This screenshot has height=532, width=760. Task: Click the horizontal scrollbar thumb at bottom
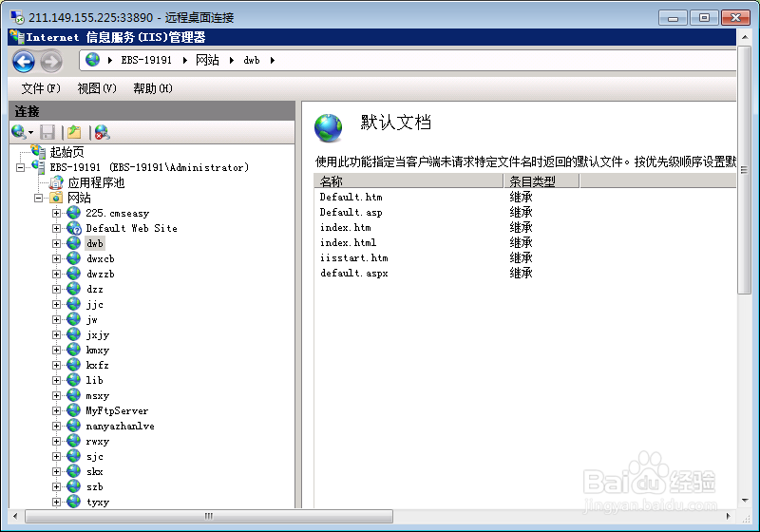(209, 516)
